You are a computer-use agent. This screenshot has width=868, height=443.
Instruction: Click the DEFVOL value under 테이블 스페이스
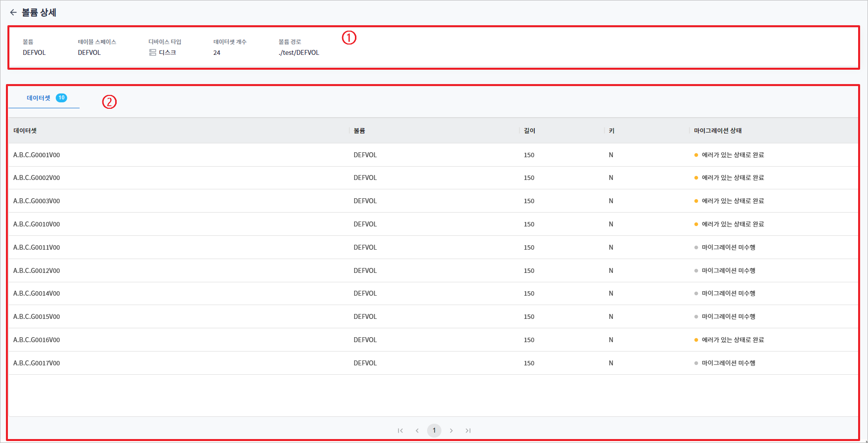(x=89, y=52)
